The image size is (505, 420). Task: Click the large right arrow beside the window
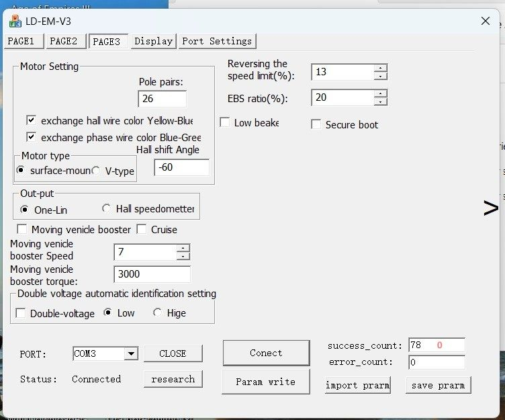(x=491, y=209)
